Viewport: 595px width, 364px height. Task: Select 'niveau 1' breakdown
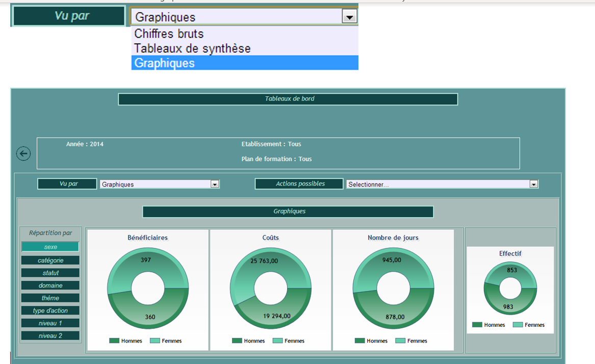point(50,323)
